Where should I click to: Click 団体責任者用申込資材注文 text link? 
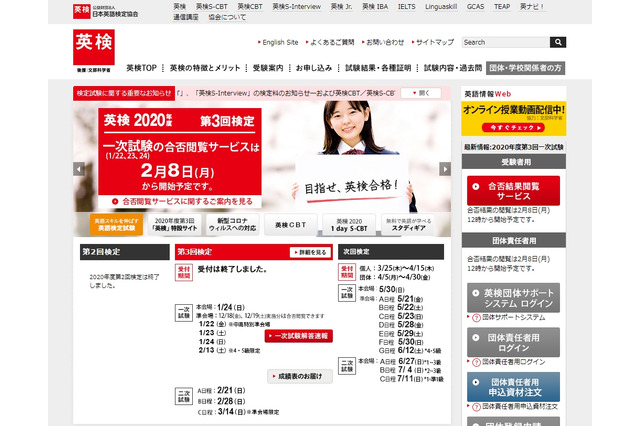520,406
